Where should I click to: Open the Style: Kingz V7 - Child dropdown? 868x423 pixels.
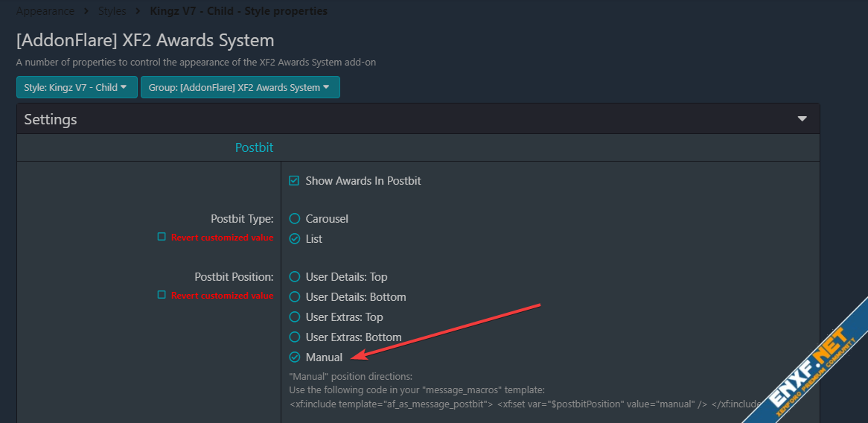(76, 87)
